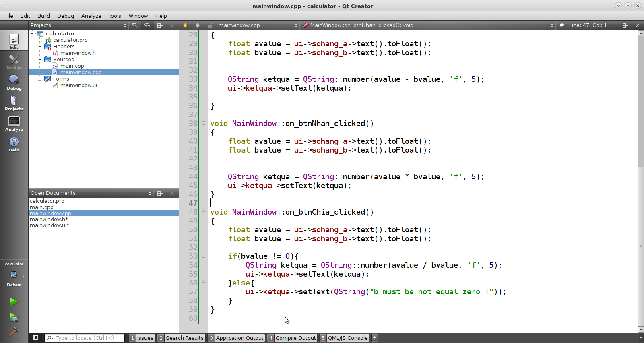Select mainwindow.h in project tree
The height and width of the screenshot is (343, 644).
point(78,53)
